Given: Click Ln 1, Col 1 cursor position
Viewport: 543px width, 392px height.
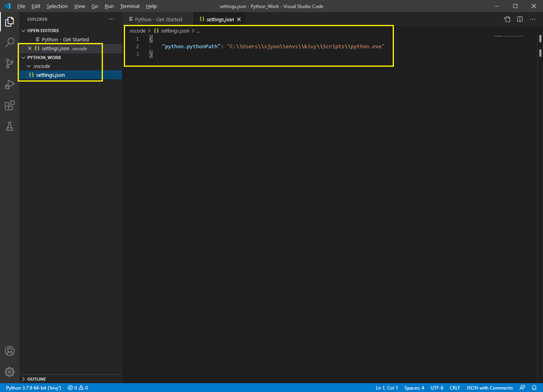Looking at the screenshot, I should [387, 388].
